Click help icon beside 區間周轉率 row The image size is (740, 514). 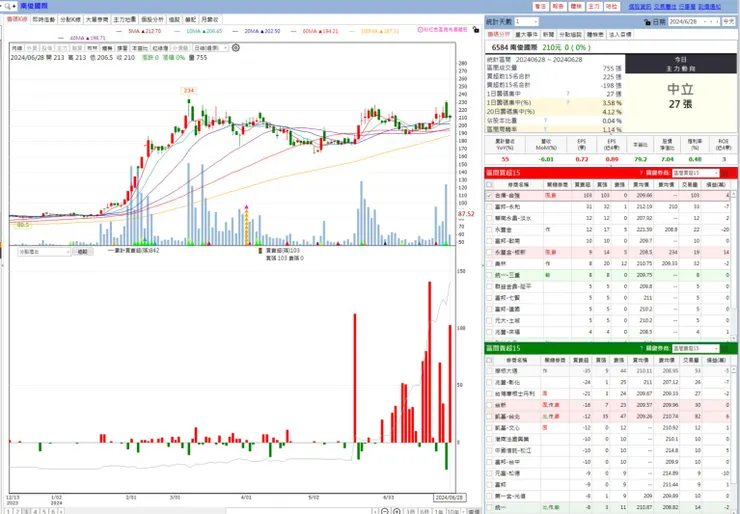point(545,129)
